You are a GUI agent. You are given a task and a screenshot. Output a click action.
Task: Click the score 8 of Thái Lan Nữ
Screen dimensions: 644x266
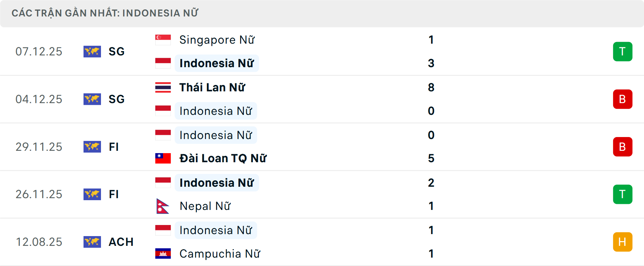tap(431, 87)
